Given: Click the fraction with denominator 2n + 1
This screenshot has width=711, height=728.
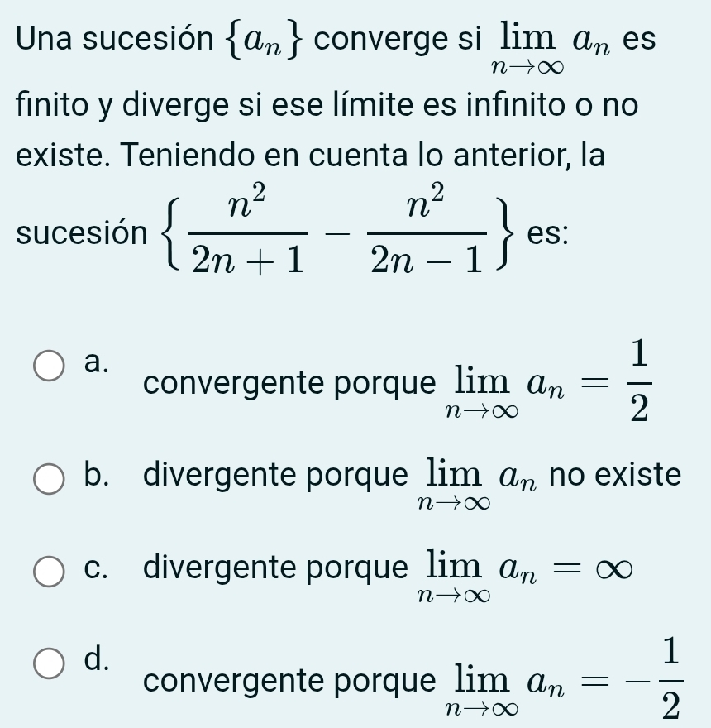Looking at the screenshot, I should coord(246,234).
